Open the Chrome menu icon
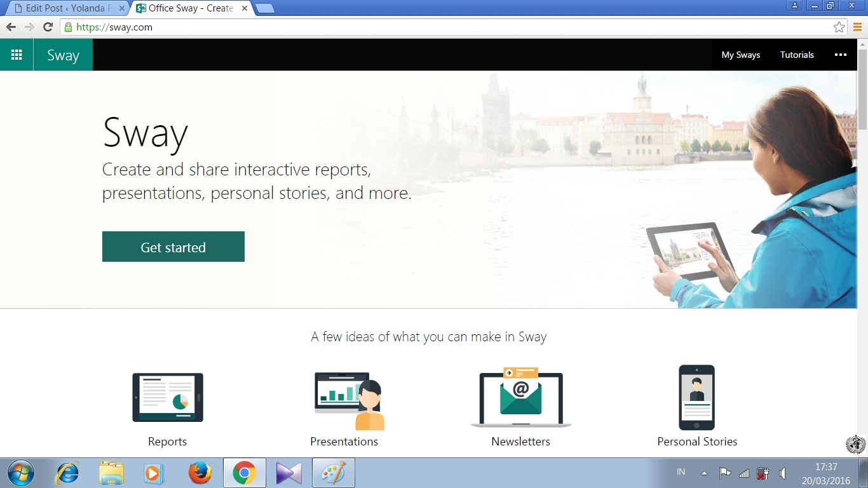Screen dimensions: 868x488 coord(857,27)
